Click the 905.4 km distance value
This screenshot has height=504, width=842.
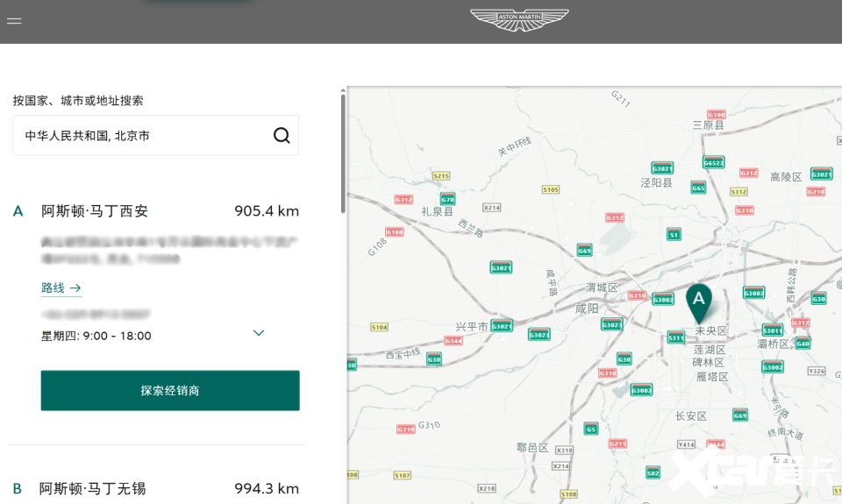tap(267, 211)
